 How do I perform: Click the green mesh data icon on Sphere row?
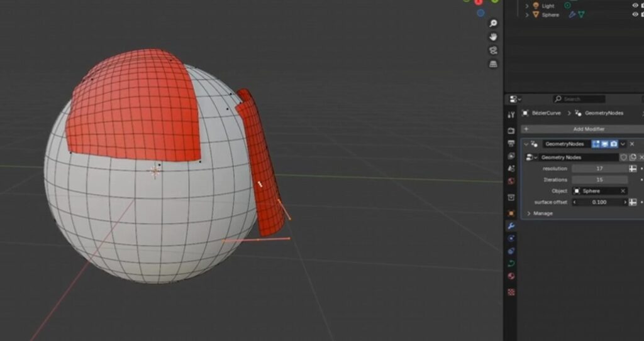[x=581, y=15]
